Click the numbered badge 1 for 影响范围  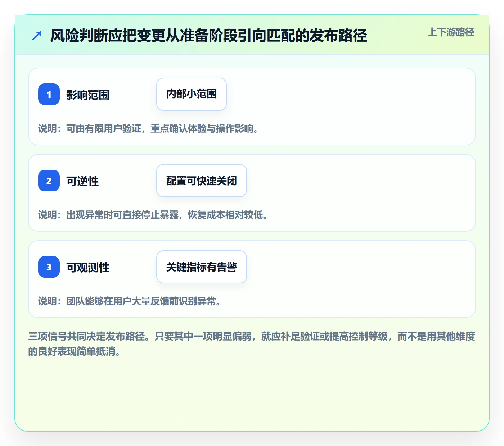(x=49, y=94)
